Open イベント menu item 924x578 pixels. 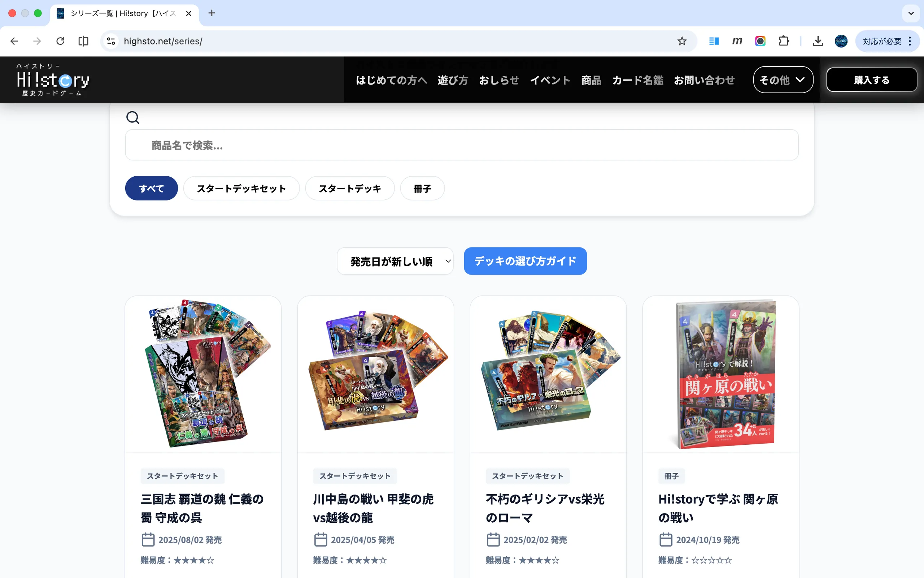pos(550,80)
